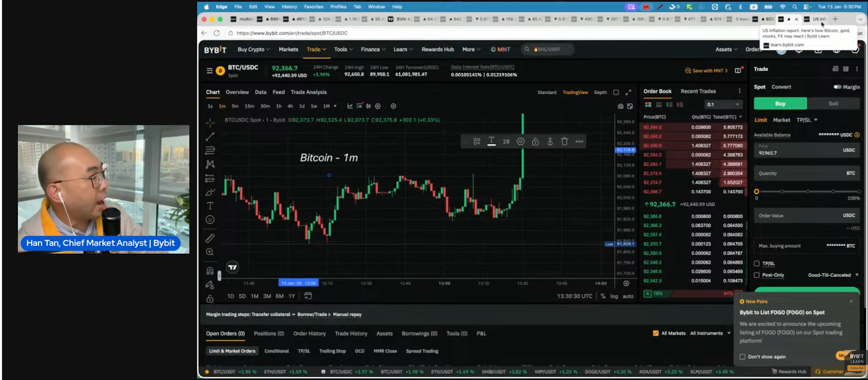868x380 pixels.
Task: Open the Assets dropdown
Action: (726, 49)
